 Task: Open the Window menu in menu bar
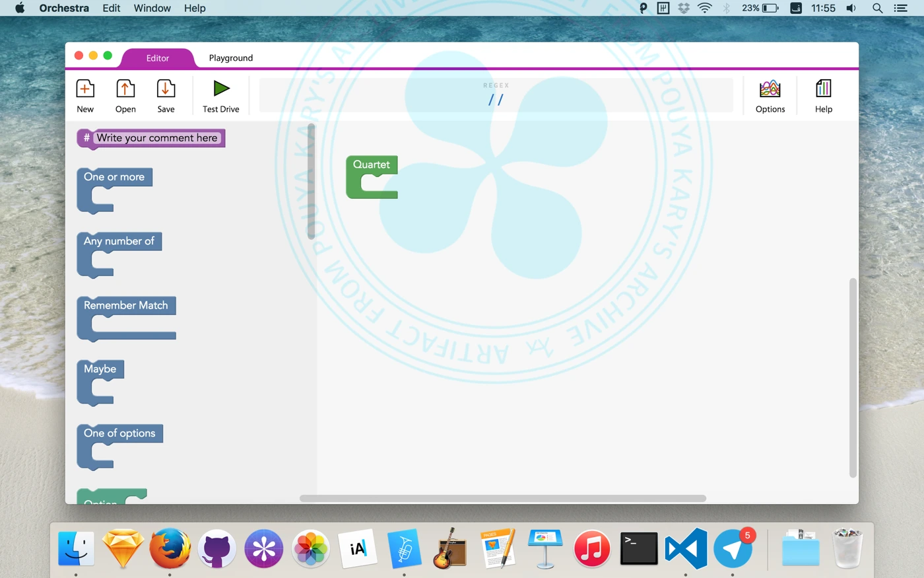(152, 8)
